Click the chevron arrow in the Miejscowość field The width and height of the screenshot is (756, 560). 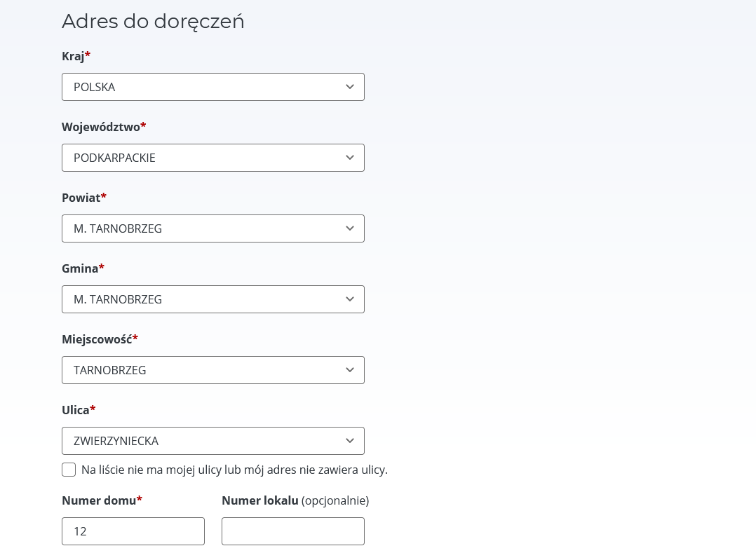point(349,370)
